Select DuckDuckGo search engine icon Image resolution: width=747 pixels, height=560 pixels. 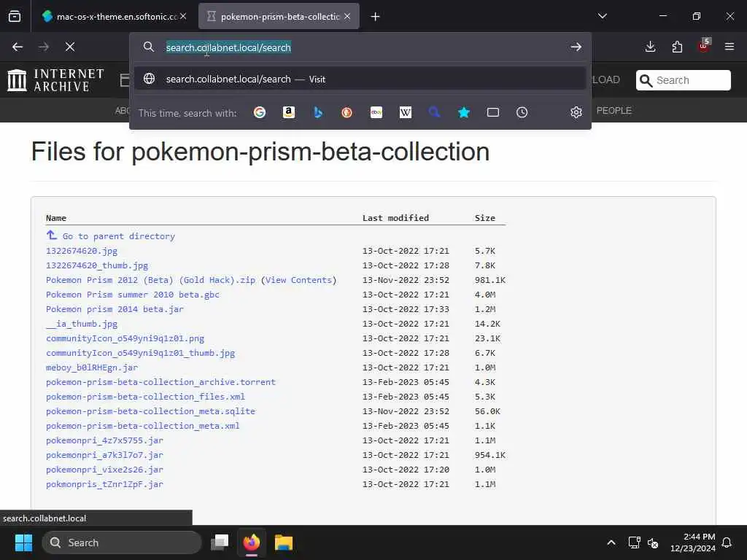coord(347,112)
